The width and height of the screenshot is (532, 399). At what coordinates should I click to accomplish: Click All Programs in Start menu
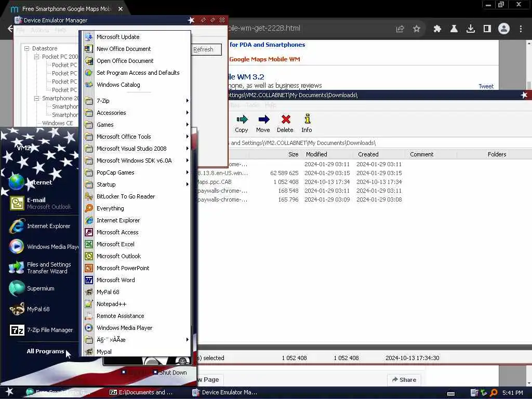46,351
